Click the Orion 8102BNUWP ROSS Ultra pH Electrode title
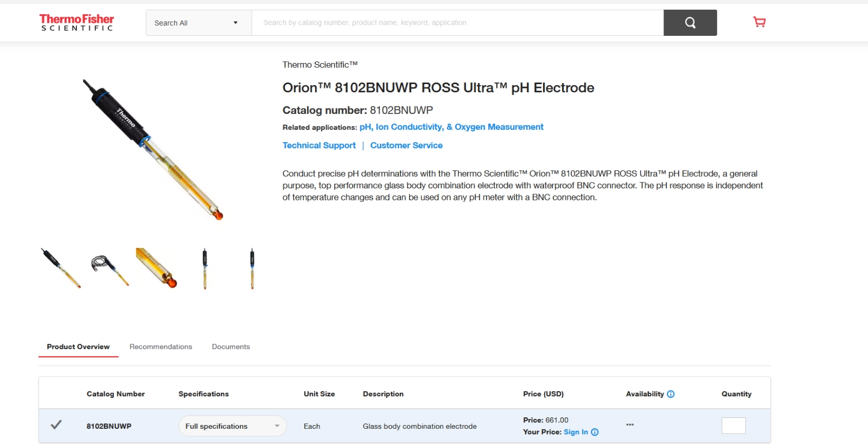Image resolution: width=868 pixels, height=444 pixels. pyautogui.click(x=438, y=88)
